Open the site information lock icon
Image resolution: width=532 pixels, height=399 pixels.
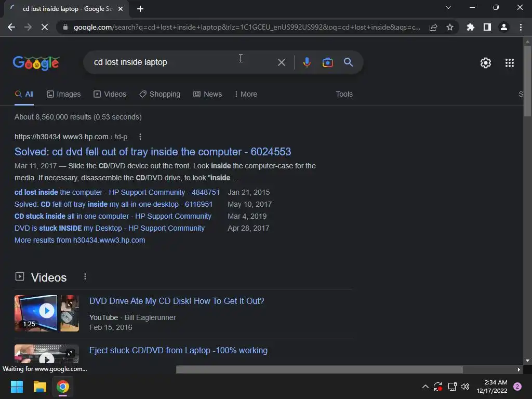click(65, 27)
